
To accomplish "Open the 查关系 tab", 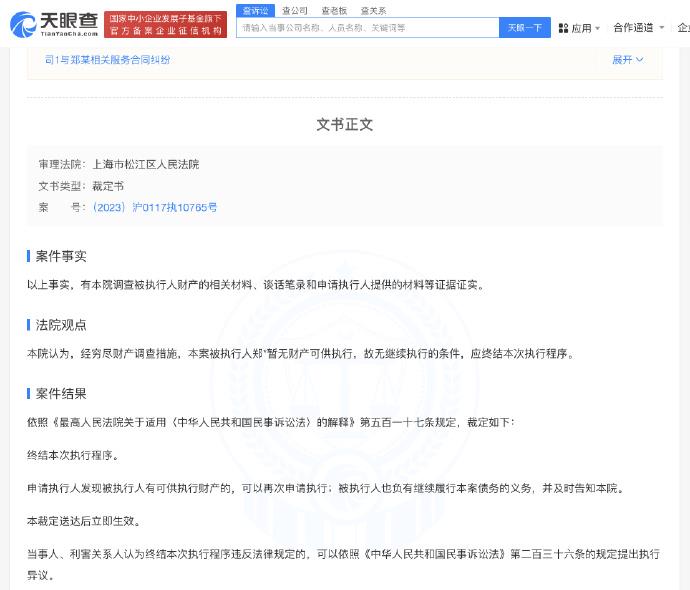I will (373, 10).
